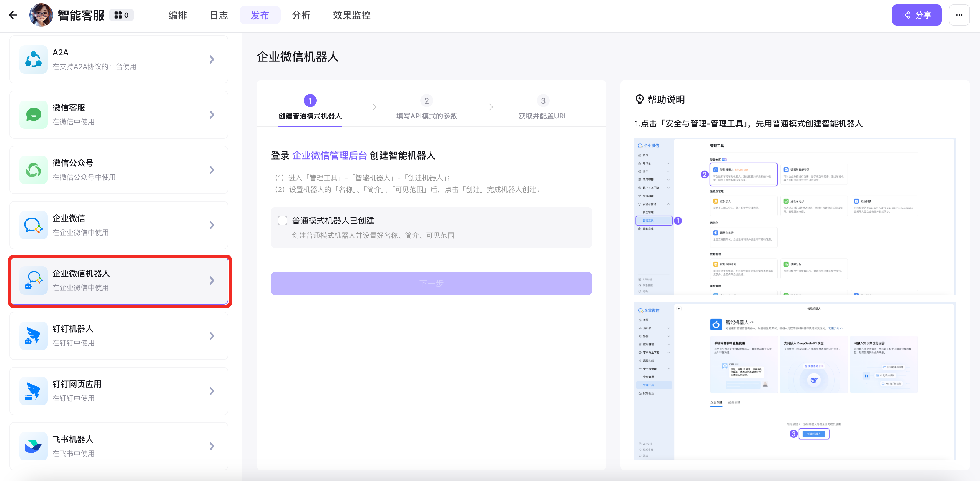Click text 在飞书中使用

73,453
